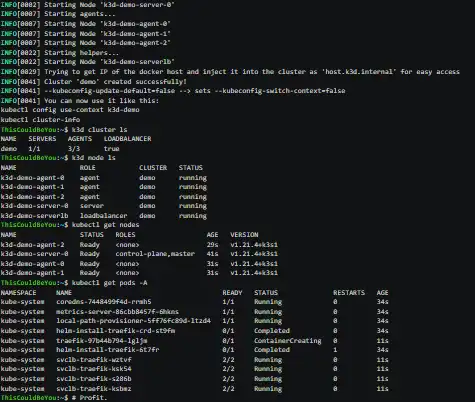475x402 pixels.
Task: Click 'k3d-demo-serverlb' in node ls table
Action: click(34, 216)
